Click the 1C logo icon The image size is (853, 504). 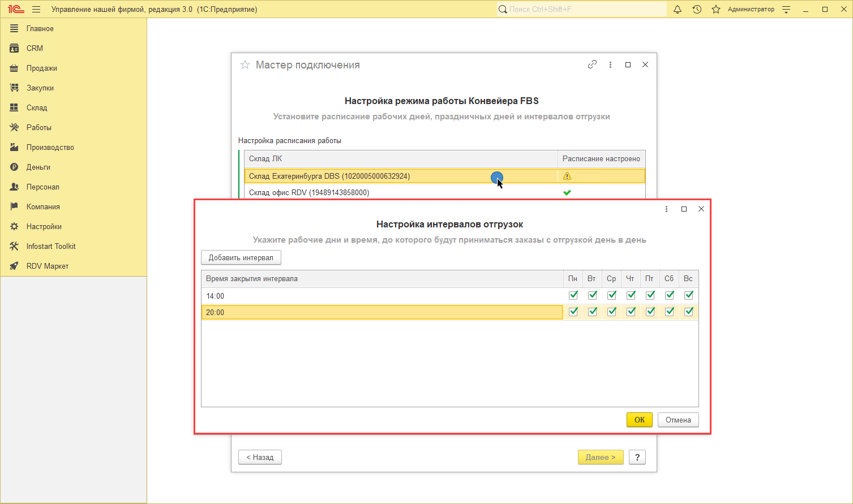[x=16, y=10]
